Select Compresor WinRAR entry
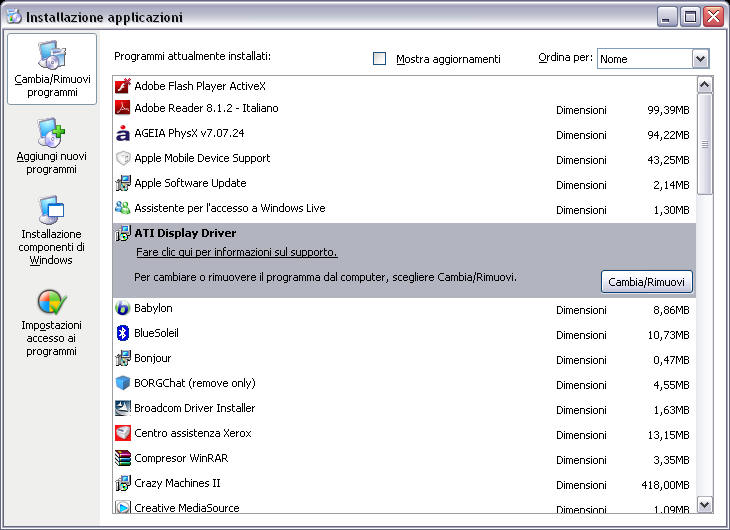 tap(404, 458)
